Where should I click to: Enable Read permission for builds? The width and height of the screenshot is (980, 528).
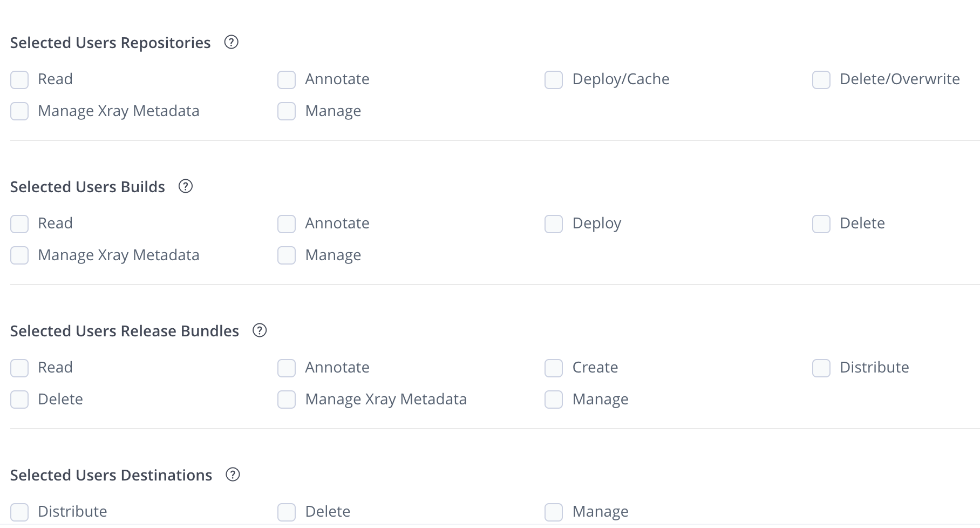[x=19, y=224]
